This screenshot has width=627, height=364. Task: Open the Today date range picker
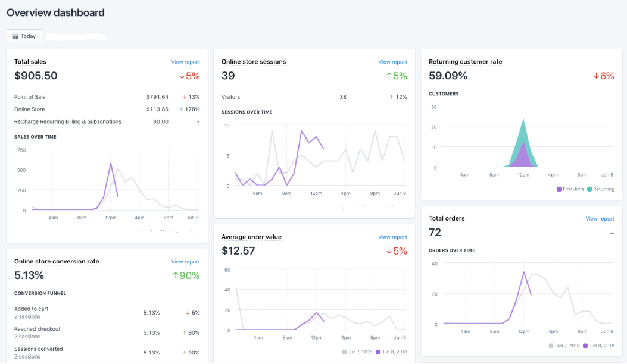(x=24, y=36)
